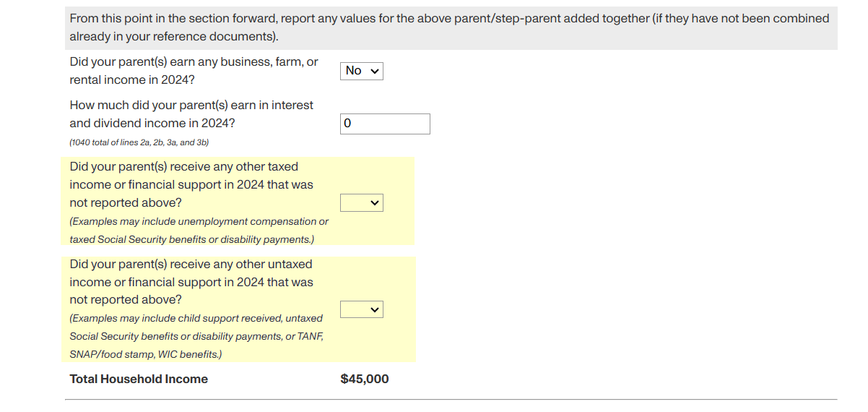Click the business, farm, or rental question label
This screenshot has width=868, height=412.
194,62
